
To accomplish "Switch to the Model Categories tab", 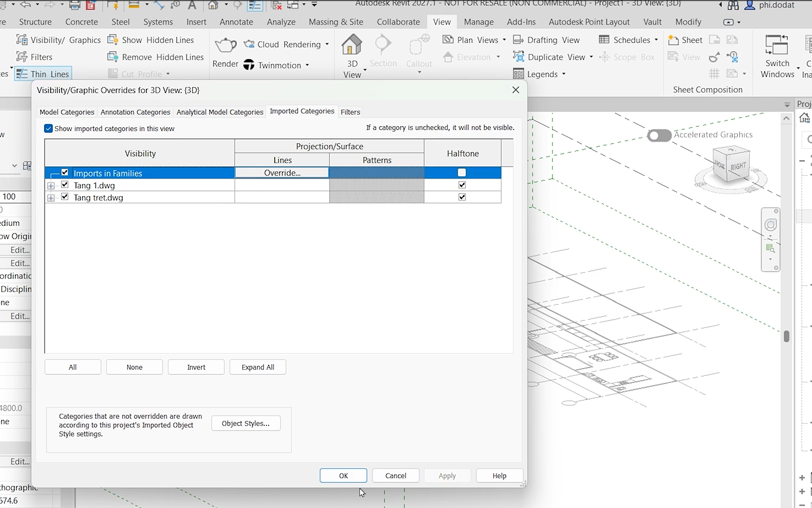I will (x=67, y=112).
